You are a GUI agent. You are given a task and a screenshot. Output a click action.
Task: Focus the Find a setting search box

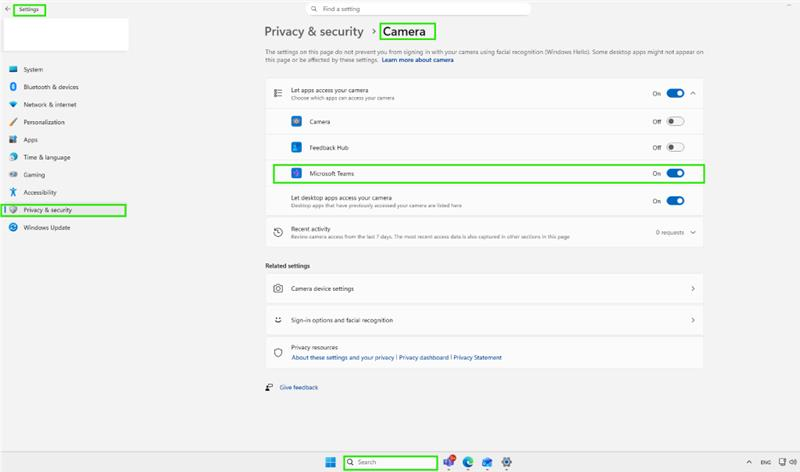coord(418,9)
